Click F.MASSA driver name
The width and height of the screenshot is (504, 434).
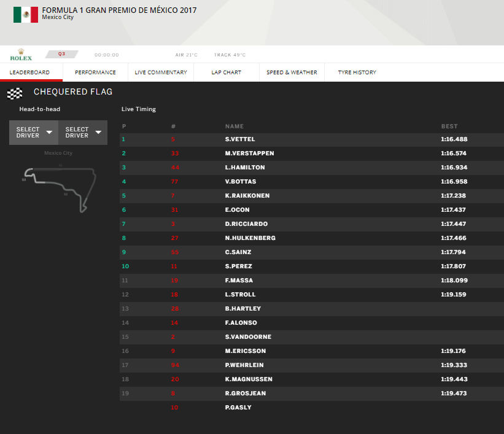point(239,281)
